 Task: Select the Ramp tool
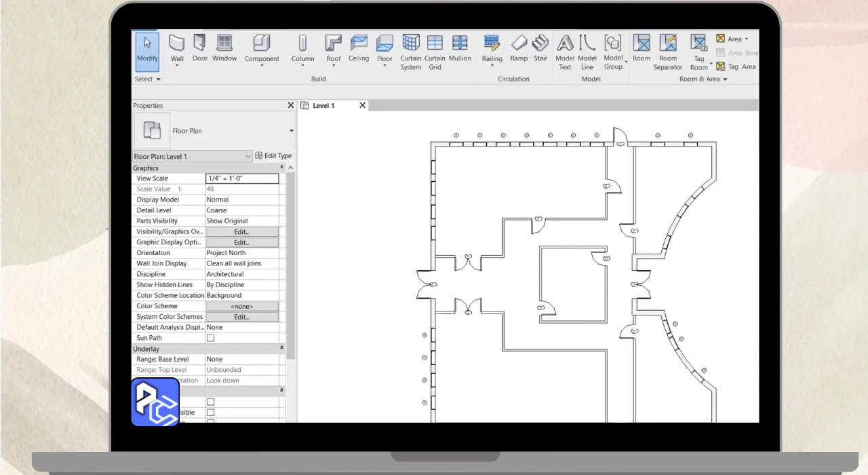[x=519, y=47]
